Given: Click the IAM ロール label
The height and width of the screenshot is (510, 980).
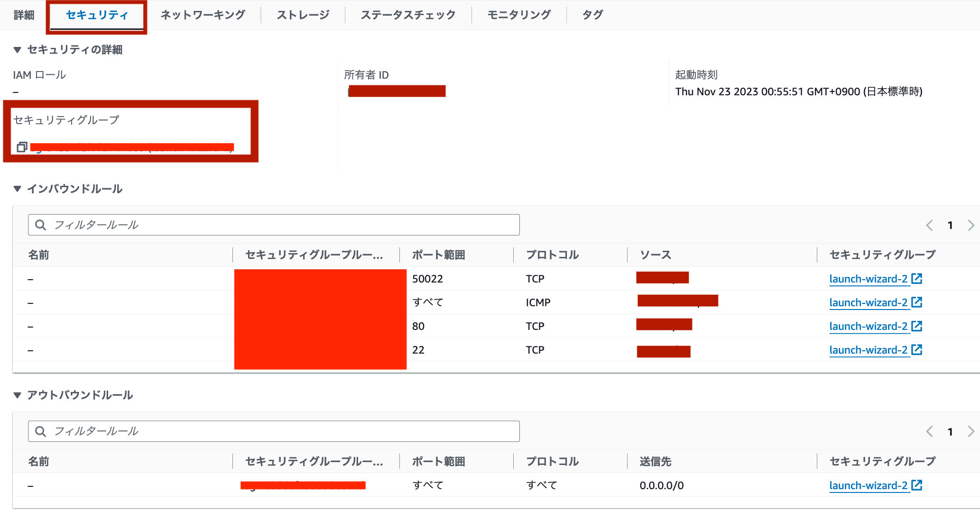Looking at the screenshot, I should (x=39, y=75).
